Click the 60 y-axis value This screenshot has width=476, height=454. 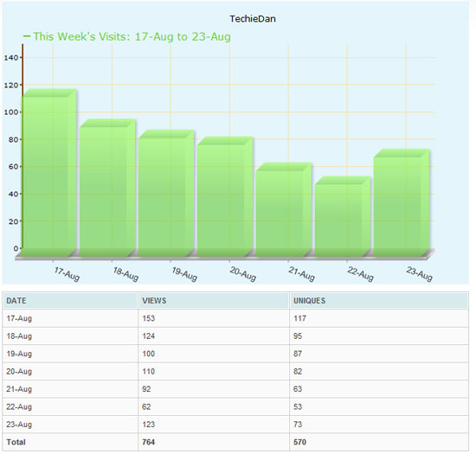pos(13,167)
